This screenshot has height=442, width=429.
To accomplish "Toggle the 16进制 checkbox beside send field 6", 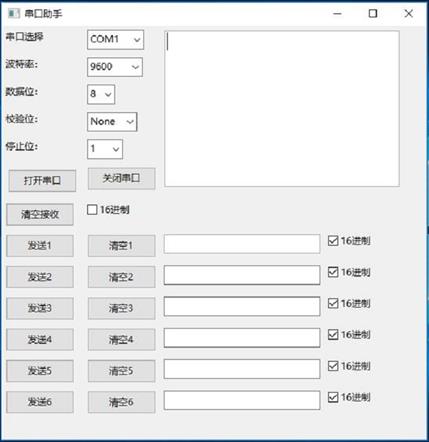I will [x=333, y=397].
